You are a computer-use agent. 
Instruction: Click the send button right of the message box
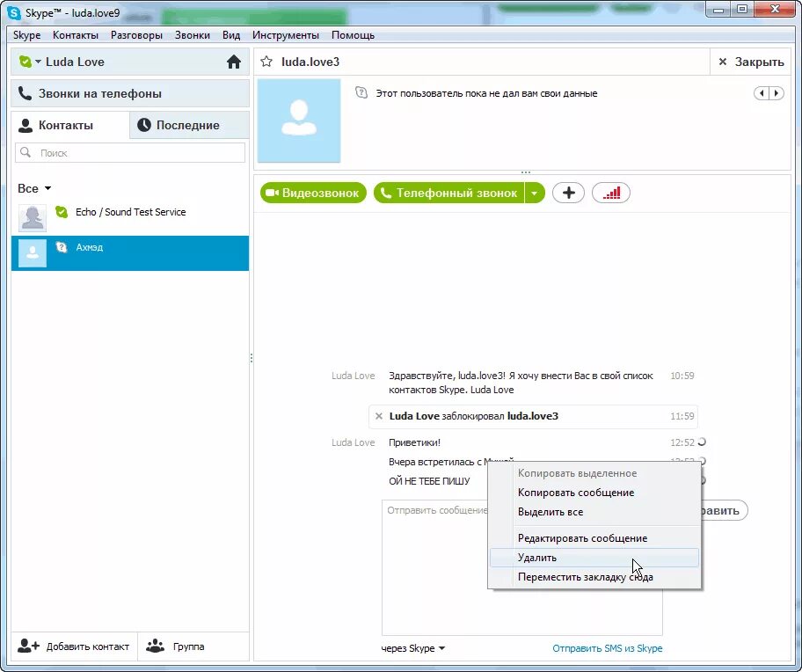pyautogui.click(x=725, y=510)
